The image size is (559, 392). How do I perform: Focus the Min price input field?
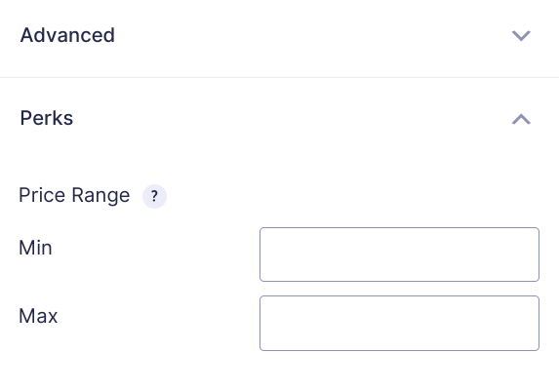point(399,255)
